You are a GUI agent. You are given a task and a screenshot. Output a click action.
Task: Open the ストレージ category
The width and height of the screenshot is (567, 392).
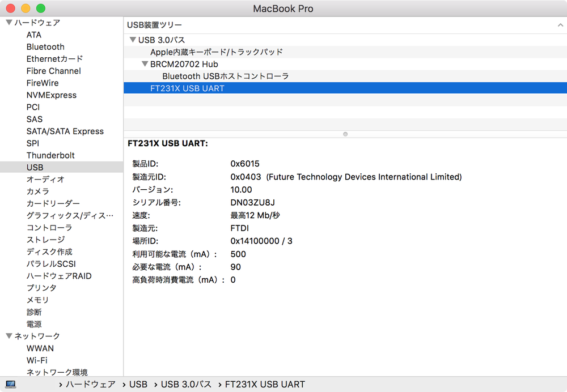coord(44,240)
